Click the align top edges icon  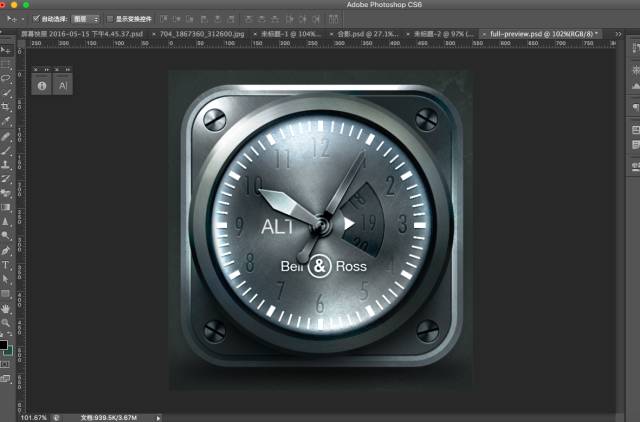(163, 19)
